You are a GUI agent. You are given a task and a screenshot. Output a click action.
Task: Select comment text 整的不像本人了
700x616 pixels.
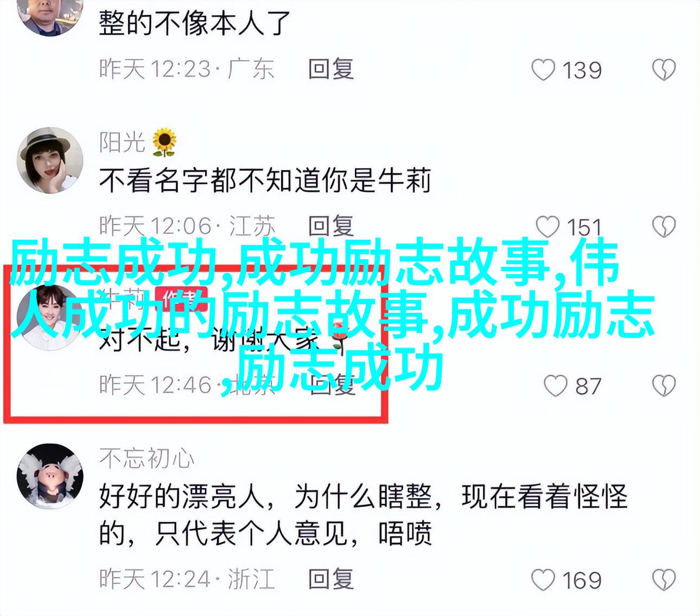click(195, 23)
